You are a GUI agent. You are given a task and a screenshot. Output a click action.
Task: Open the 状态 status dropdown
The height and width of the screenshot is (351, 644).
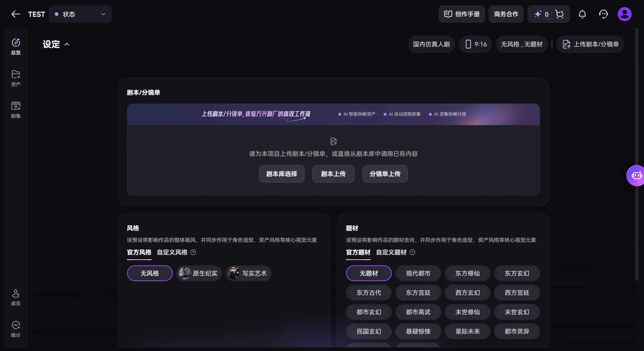pyautogui.click(x=80, y=14)
